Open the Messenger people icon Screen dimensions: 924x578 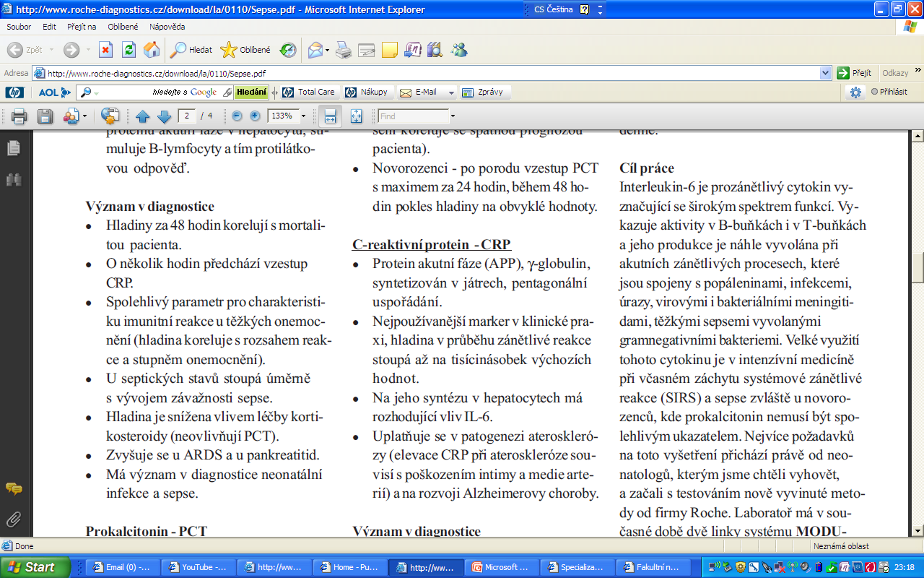pyautogui.click(x=458, y=50)
